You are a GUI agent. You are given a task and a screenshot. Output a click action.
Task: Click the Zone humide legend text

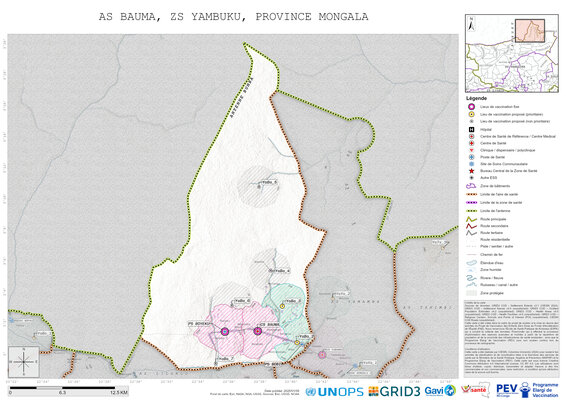[x=490, y=270]
